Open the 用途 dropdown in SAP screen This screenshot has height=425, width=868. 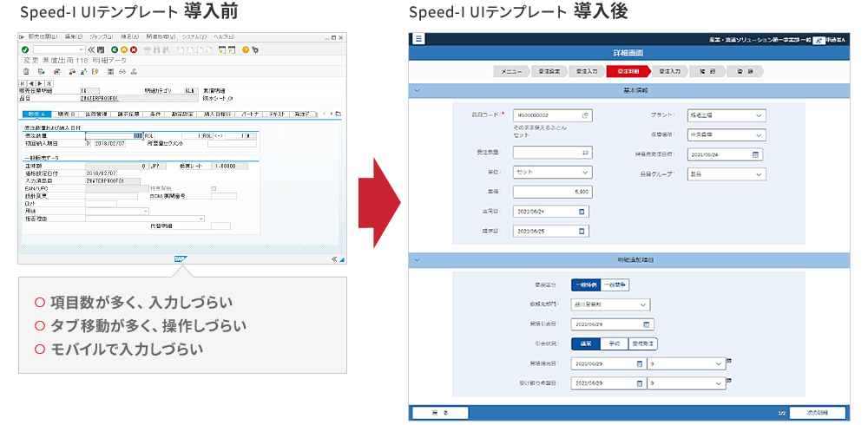coord(146,211)
